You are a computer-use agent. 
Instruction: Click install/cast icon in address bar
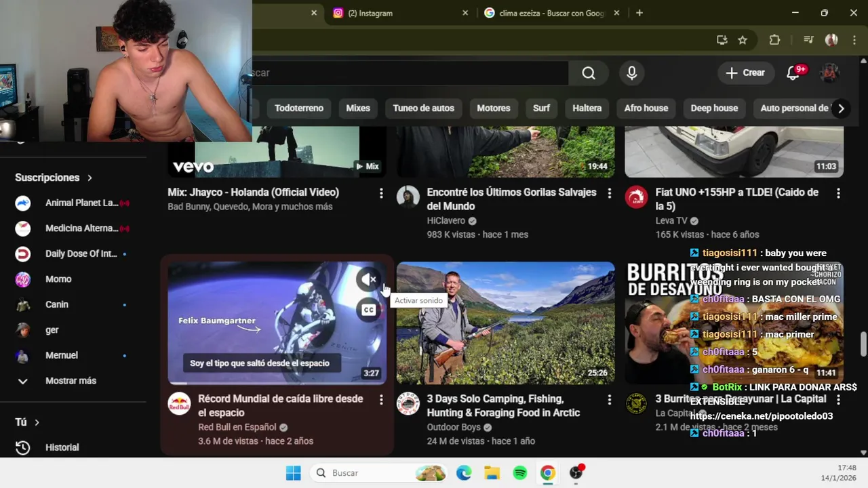pyautogui.click(x=722, y=40)
